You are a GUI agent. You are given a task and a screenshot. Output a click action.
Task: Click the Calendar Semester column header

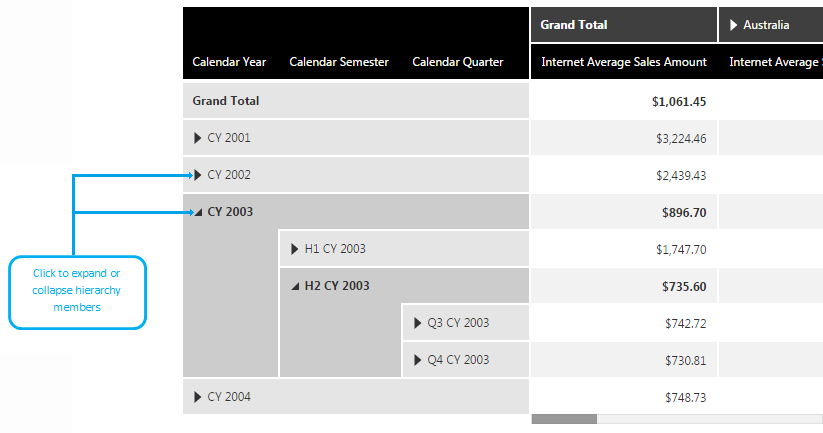[339, 62]
